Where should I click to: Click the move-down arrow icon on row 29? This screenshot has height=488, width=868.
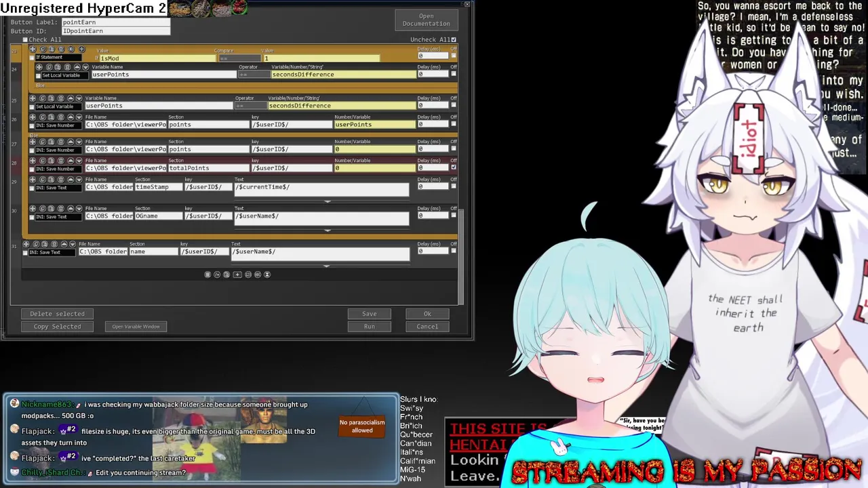[x=79, y=180]
